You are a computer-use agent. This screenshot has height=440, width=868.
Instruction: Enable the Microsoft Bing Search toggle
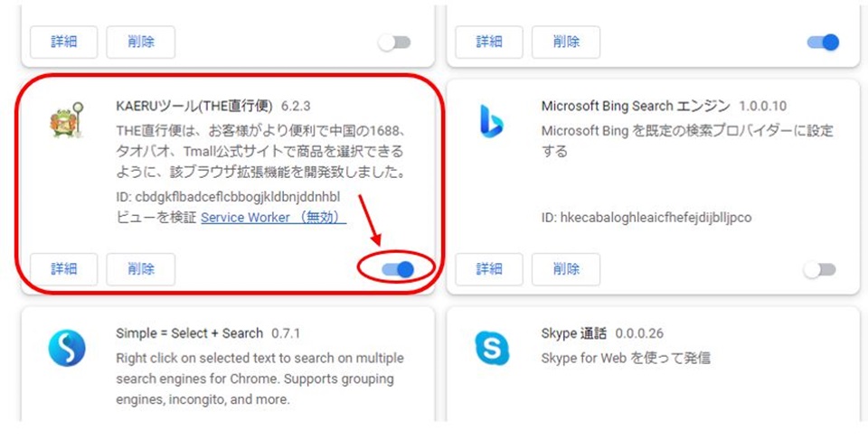[x=820, y=269]
